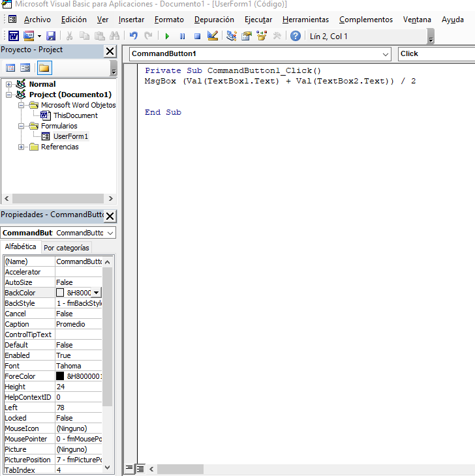This screenshot has width=475, height=476.
Task: Open the Object Browser icon
Action: (262, 37)
